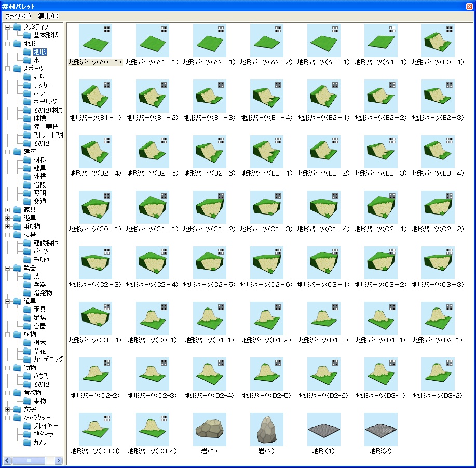
Task: Select the 水 folder in the tree
Action: tap(36, 60)
